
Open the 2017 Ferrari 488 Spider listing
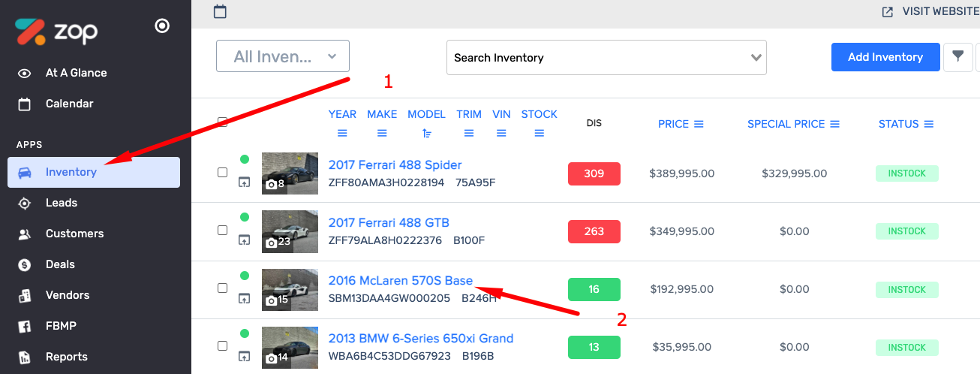[395, 165]
